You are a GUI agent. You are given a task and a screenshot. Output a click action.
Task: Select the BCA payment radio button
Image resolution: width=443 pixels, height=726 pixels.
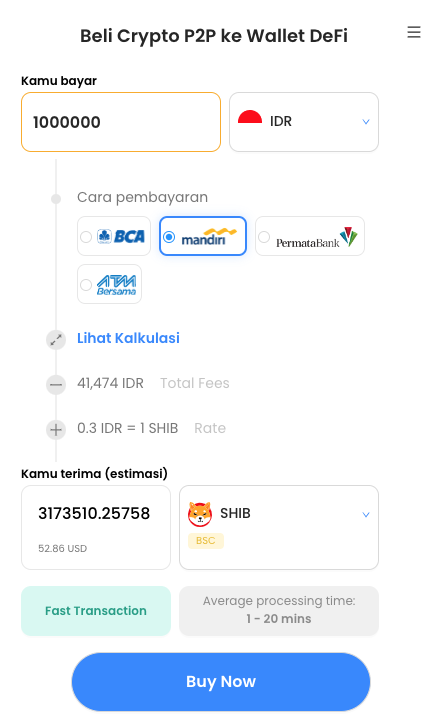tap(86, 237)
